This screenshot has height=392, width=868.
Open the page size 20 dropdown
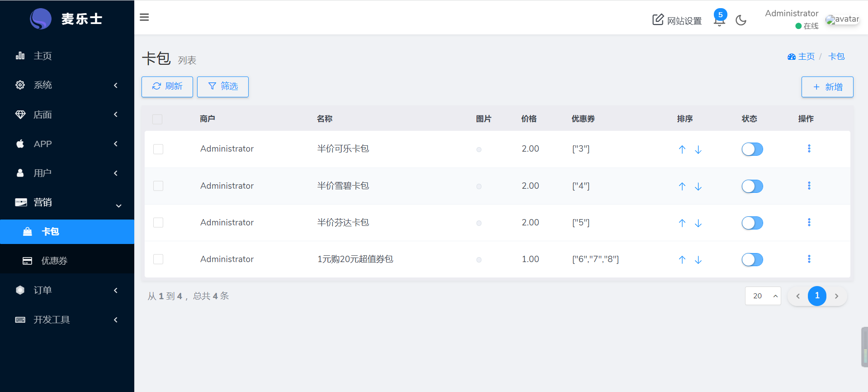pos(763,296)
